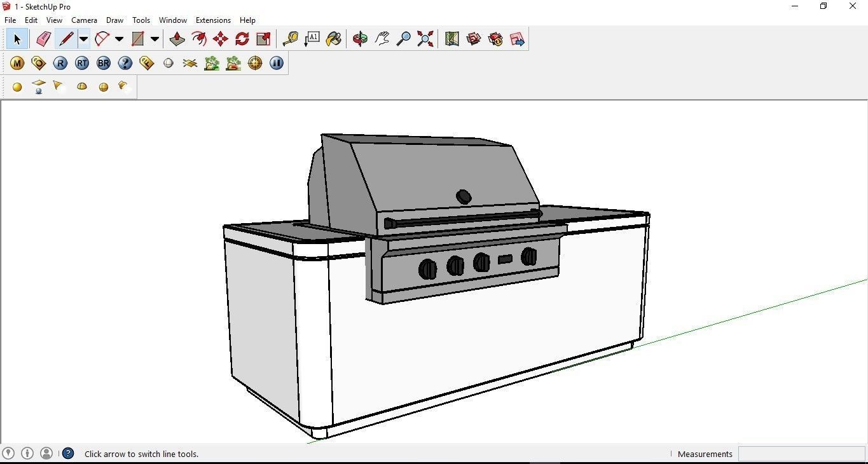The width and height of the screenshot is (868, 464).
Task: Open the arc tools dropdown arrow
Action: coord(119,39)
